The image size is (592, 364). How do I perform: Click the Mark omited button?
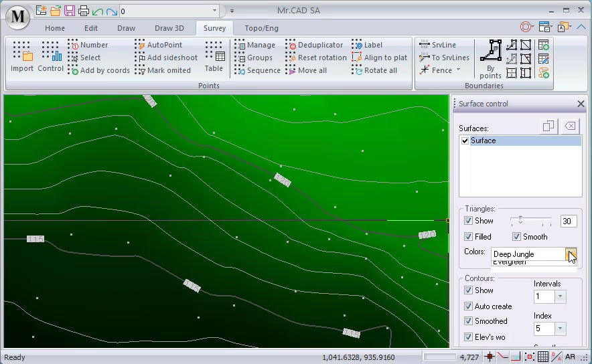[163, 70]
